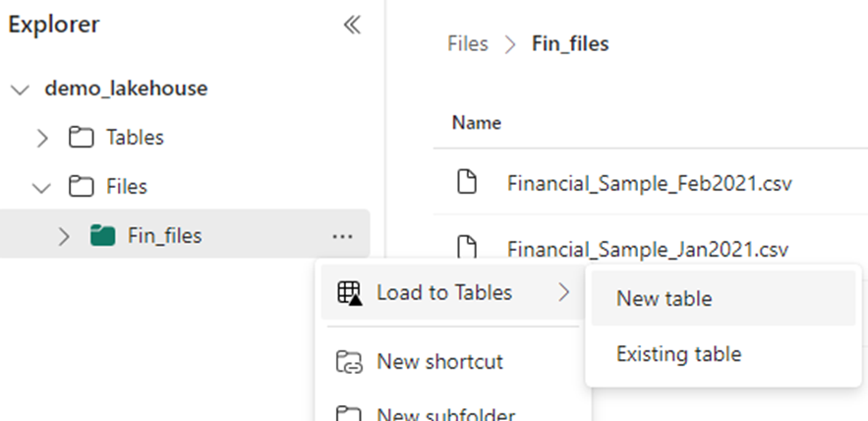Screen dimensions: 868x421
Task: Open the Fin_files ellipsis more options
Action: pos(343,236)
